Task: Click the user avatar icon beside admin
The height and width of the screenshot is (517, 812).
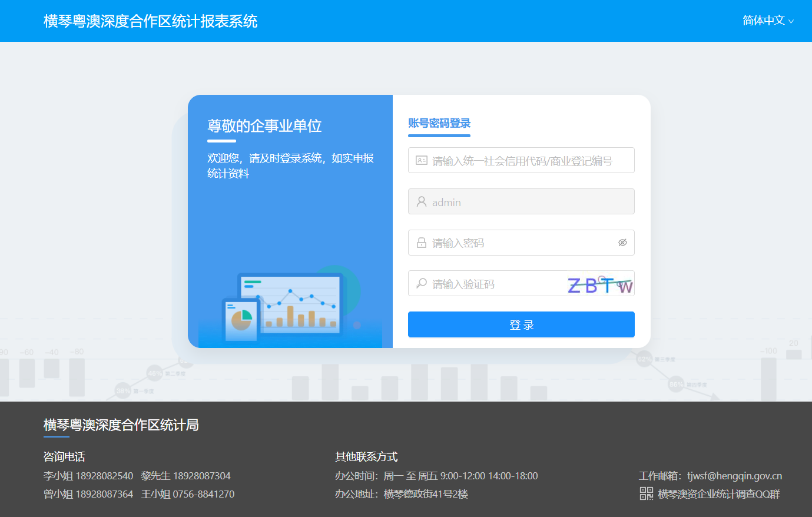Action: point(421,202)
